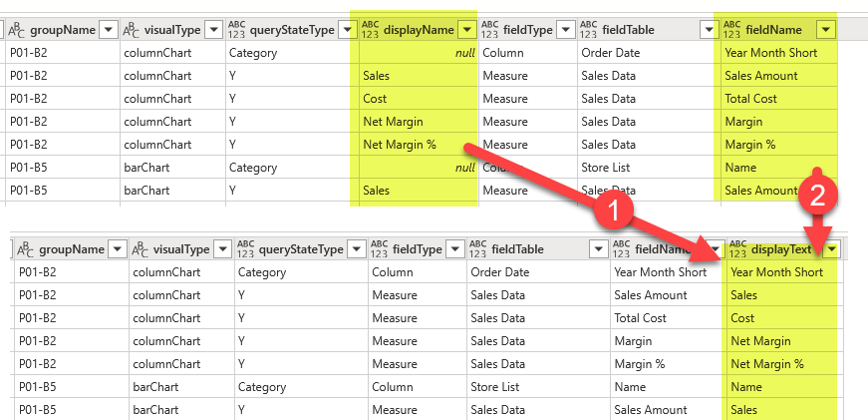Image resolution: width=868 pixels, height=420 pixels.
Task: Open top table's groupName filter dropdown
Action: [x=109, y=30]
